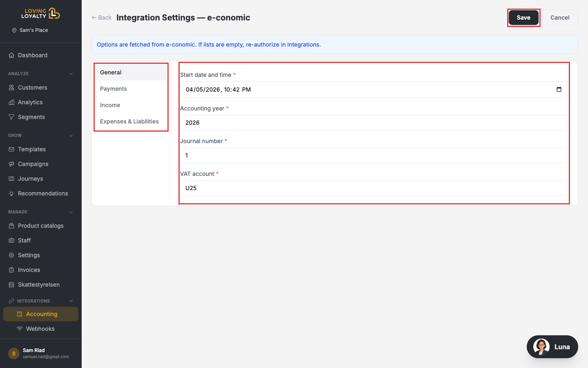Go to Customers in sidebar
This screenshot has width=588, height=368.
click(41, 88)
